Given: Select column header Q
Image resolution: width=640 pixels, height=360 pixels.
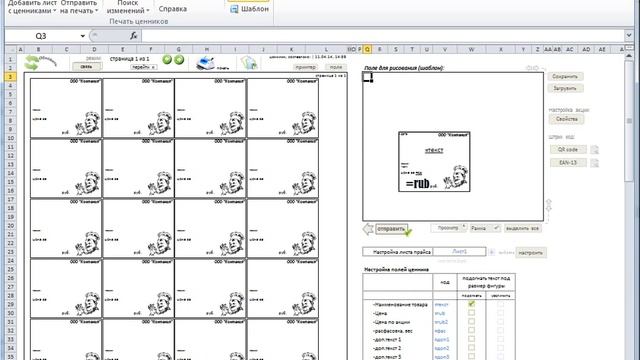Looking at the screenshot, I should (367, 49).
